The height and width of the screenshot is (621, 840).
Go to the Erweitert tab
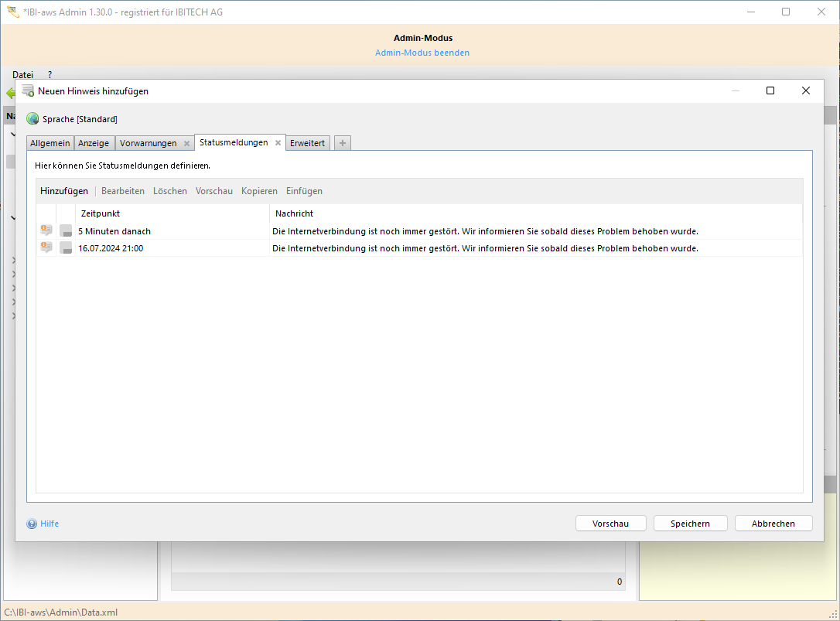click(x=307, y=143)
